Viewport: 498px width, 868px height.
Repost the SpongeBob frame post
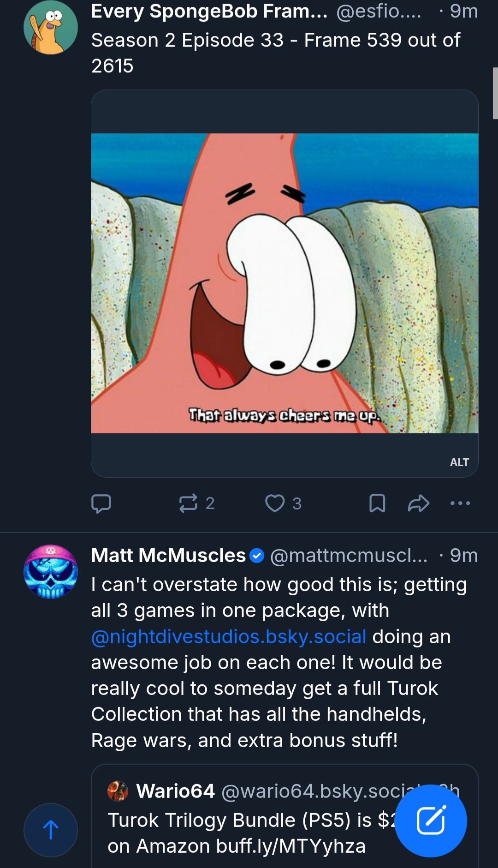coord(189,503)
